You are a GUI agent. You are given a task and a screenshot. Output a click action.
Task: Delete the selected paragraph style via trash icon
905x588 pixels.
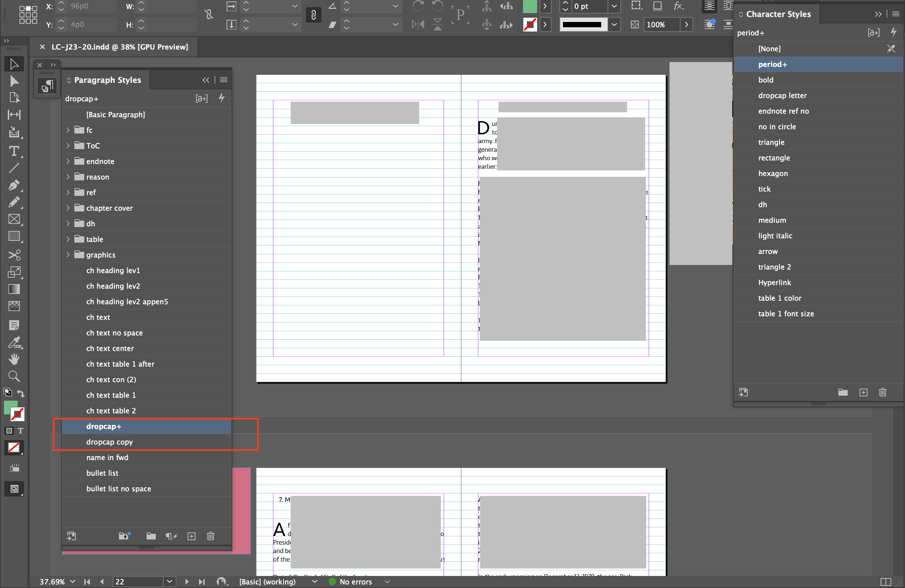(210, 536)
